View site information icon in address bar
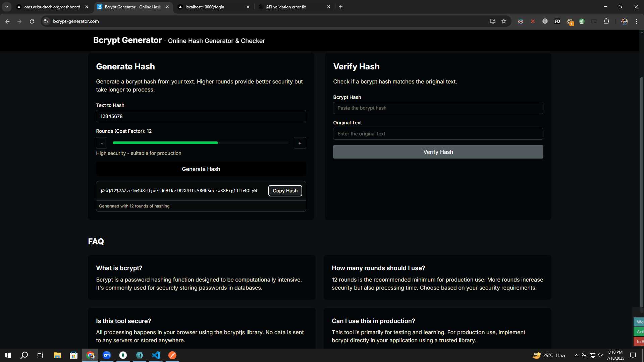Image resolution: width=644 pixels, height=362 pixels. (x=46, y=21)
